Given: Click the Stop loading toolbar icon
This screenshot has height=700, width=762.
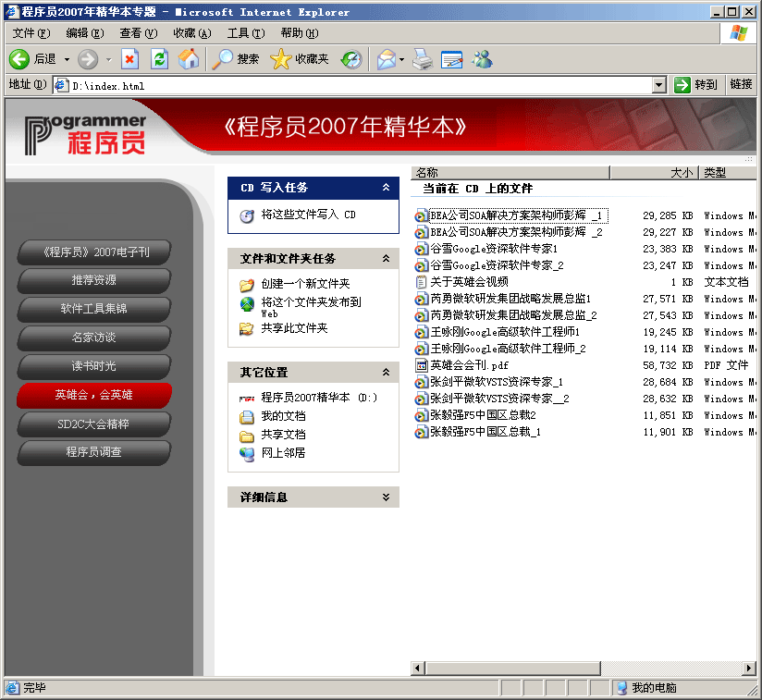Looking at the screenshot, I should (x=129, y=59).
